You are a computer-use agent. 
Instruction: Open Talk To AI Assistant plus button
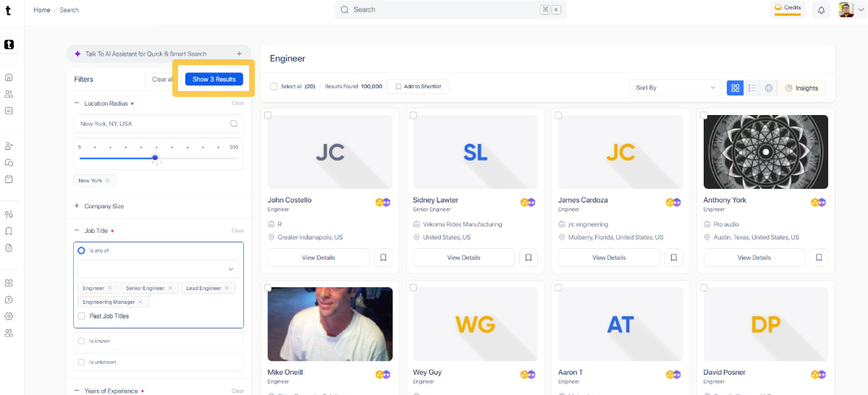[x=239, y=54]
